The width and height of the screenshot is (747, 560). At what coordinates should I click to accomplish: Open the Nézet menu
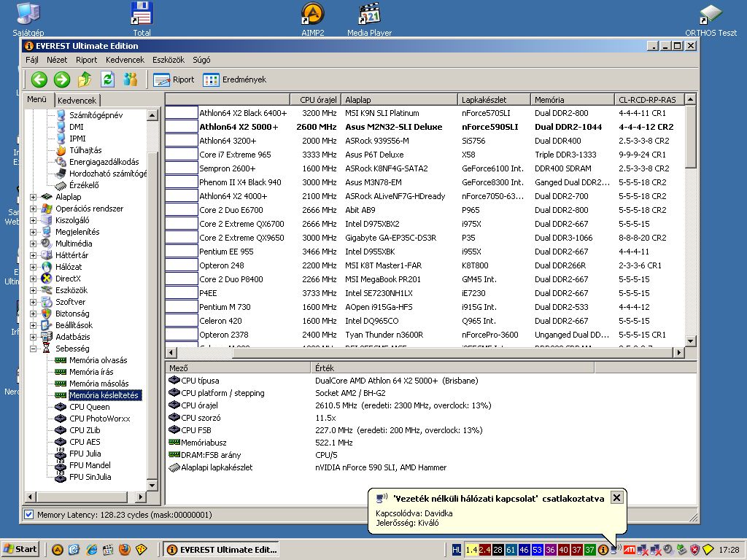(57, 60)
